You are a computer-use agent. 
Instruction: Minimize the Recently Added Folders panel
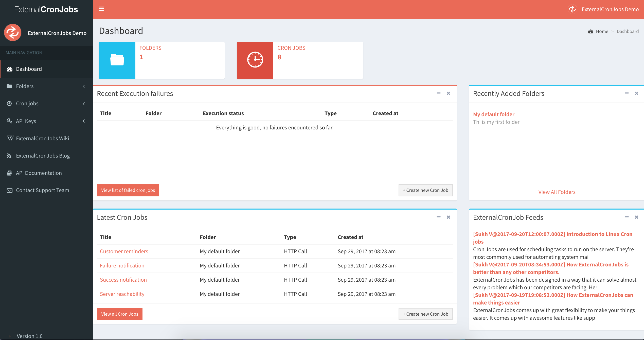click(627, 93)
